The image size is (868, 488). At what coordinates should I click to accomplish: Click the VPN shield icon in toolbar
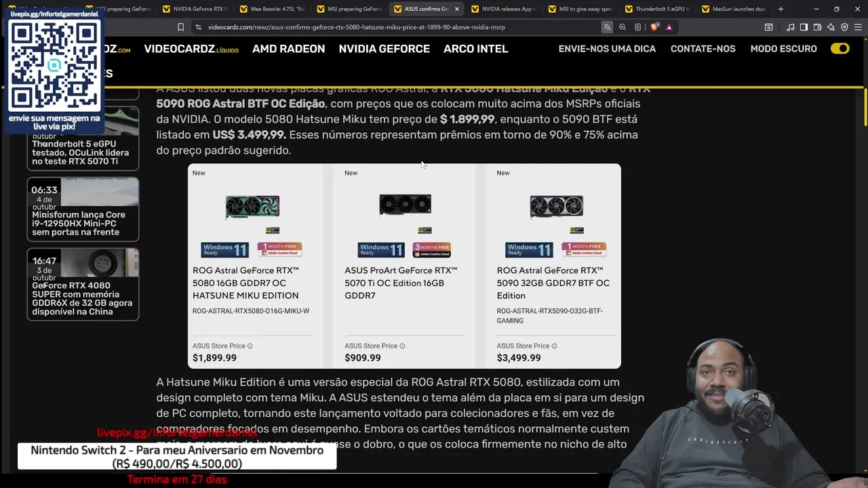[844, 27]
